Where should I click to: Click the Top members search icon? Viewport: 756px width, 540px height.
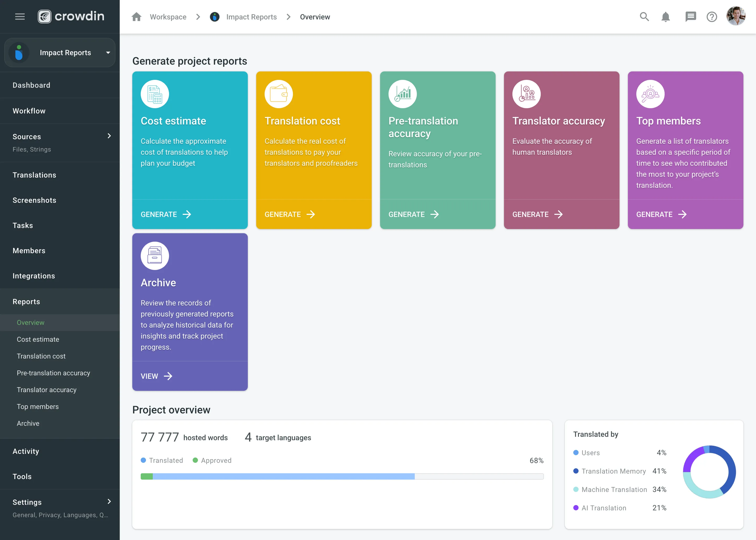650,94
